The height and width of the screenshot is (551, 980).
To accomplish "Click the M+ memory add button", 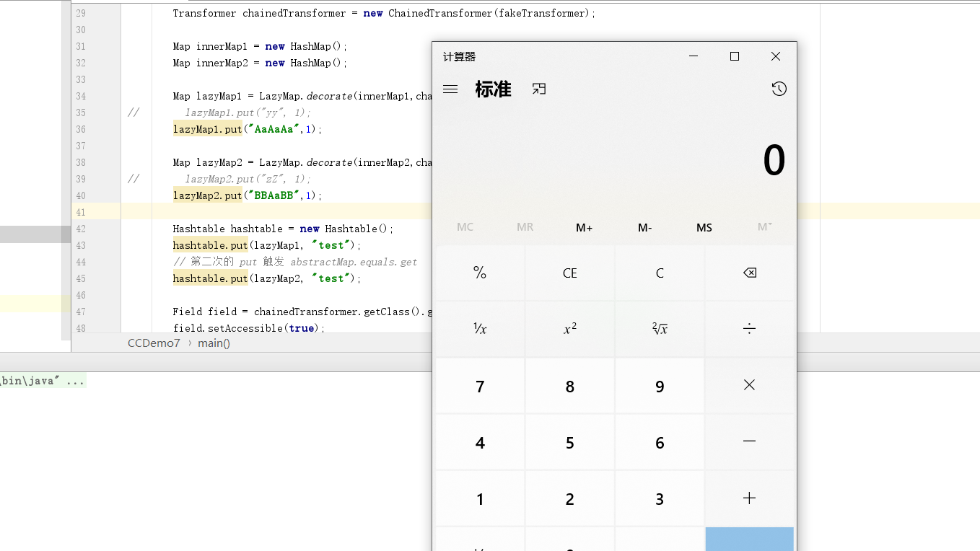I will click(584, 227).
